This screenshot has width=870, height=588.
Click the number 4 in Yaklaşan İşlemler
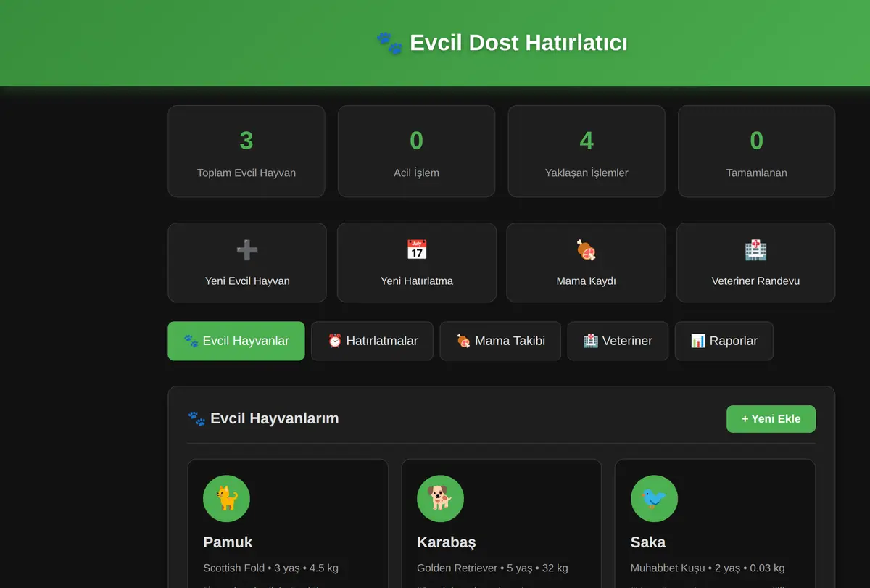pos(587,141)
